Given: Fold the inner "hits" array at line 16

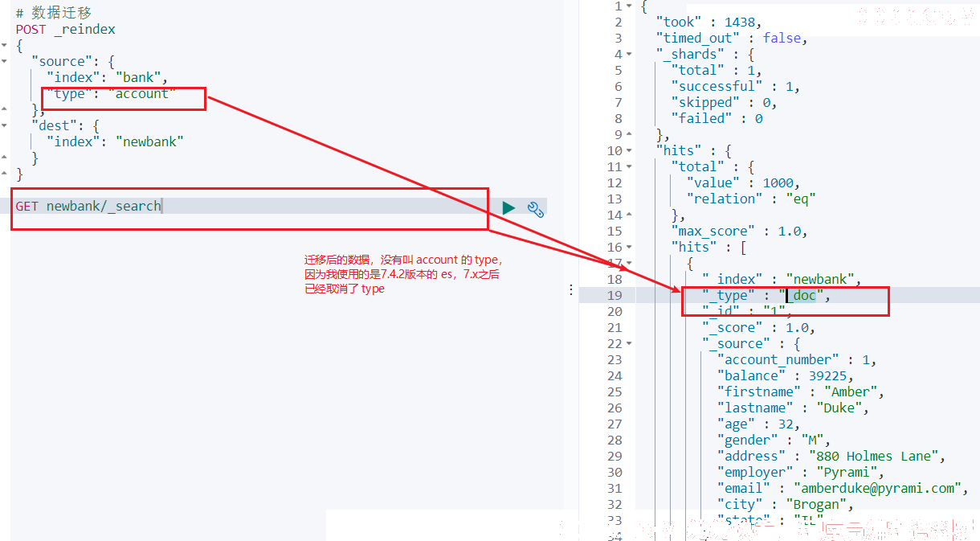Looking at the screenshot, I should pos(630,247).
